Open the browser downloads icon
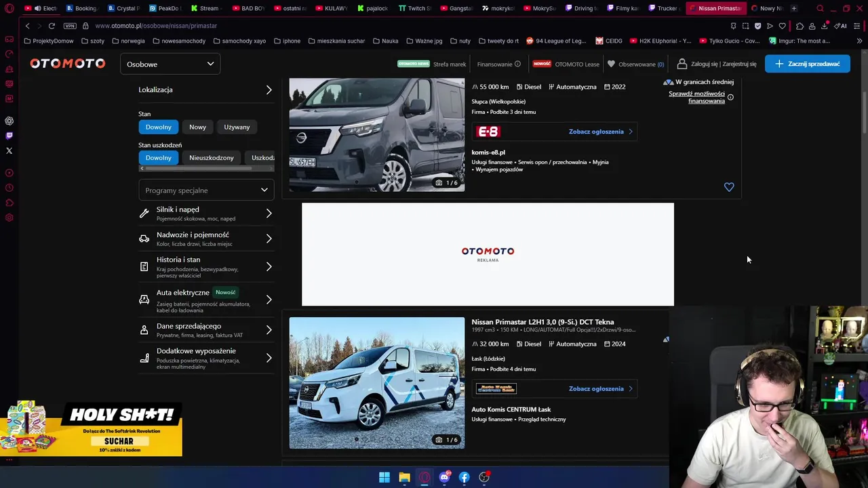Image resolution: width=868 pixels, height=488 pixels. point(824,26)
